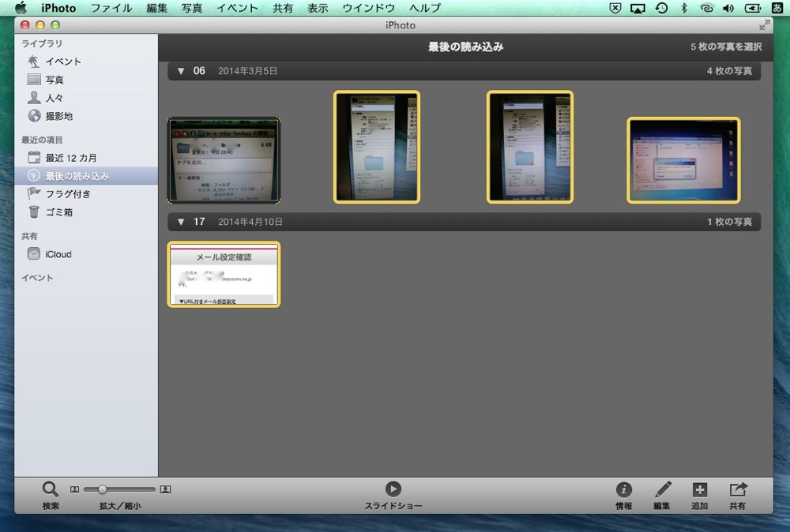Open the 表示 menu
The image size is (790, 532).
point(318,8)
